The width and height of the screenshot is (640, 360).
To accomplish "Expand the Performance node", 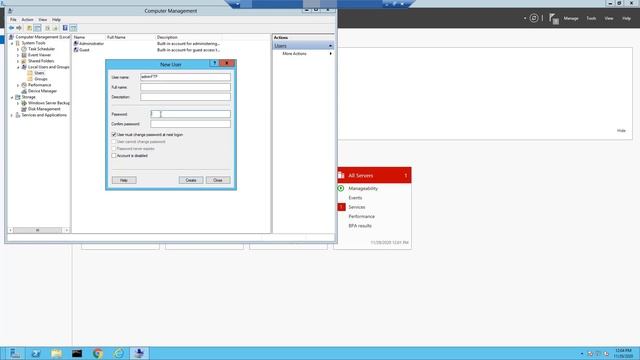I will (x=18, y=85).
